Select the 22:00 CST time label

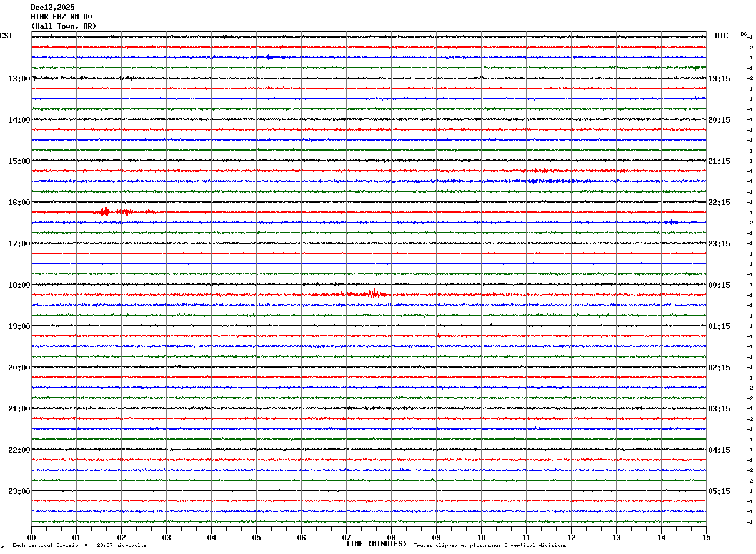(x=19, y=450)
